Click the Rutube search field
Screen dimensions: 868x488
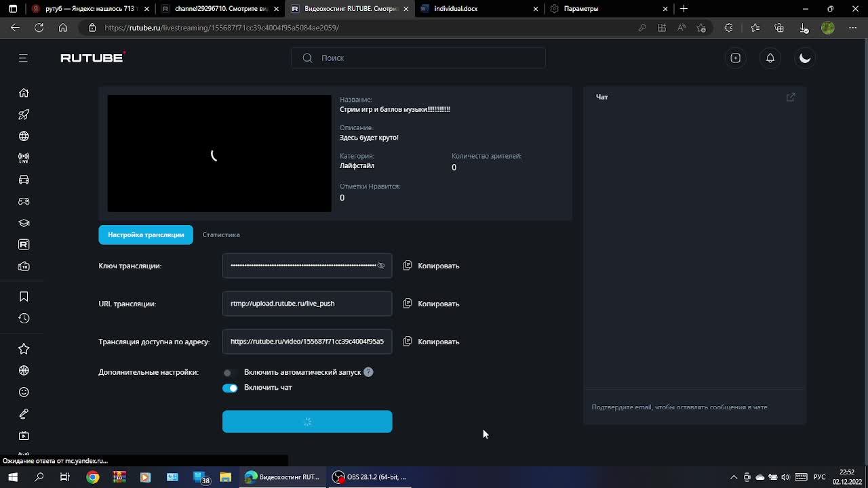418,58
